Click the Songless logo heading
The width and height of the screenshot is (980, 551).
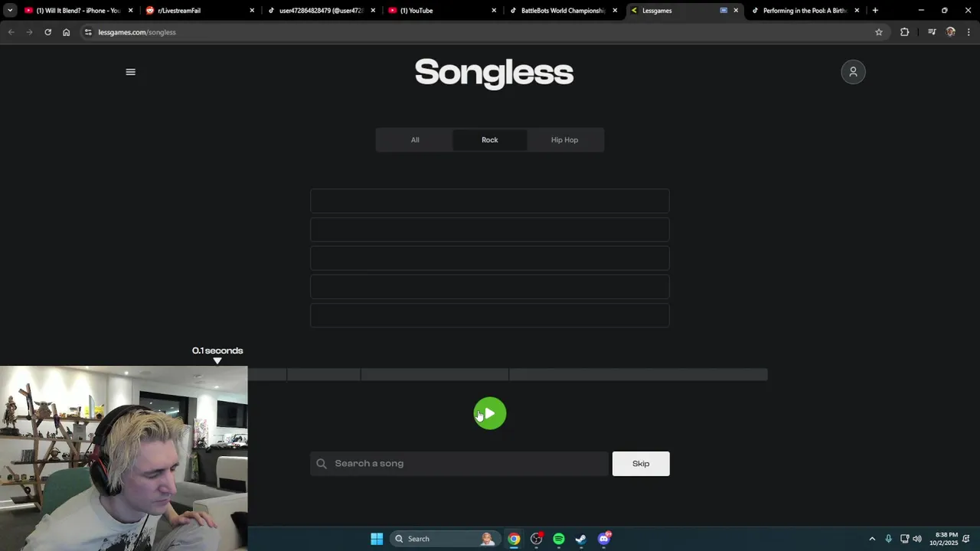point(494,73)
